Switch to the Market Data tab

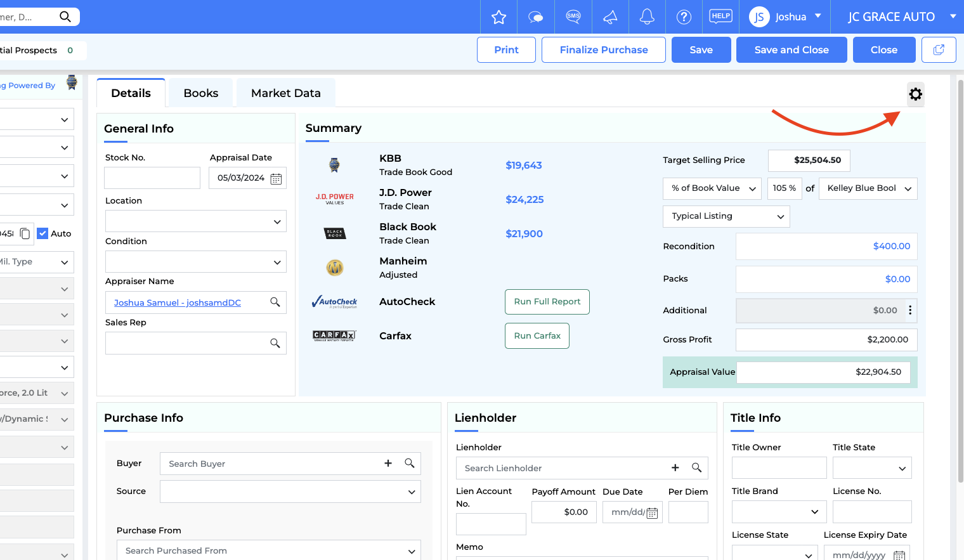pos(286,93)
